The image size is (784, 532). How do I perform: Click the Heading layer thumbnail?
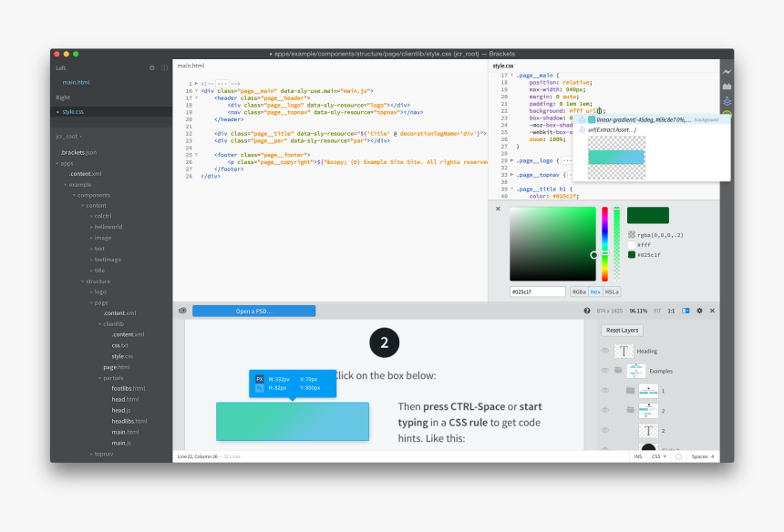point(624,351)
